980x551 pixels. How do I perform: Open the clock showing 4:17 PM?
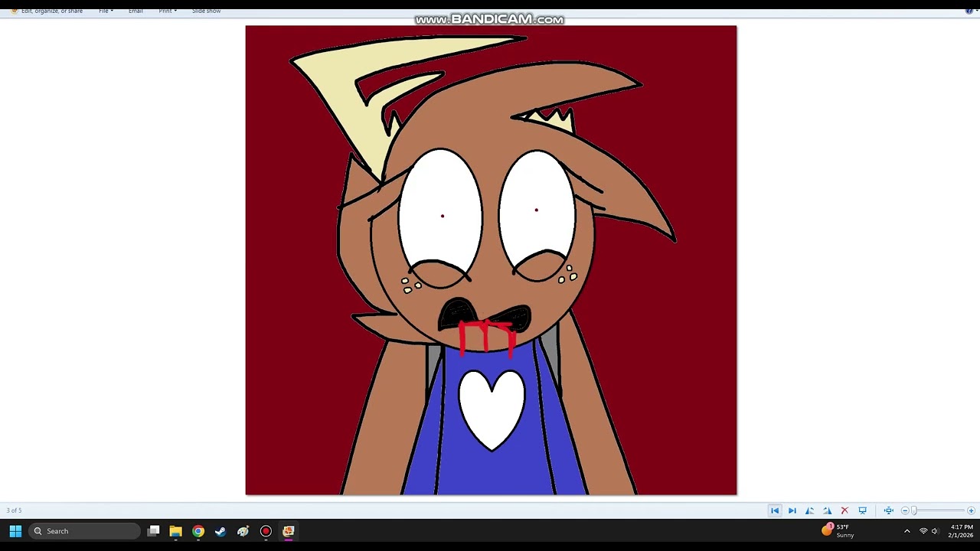click(961, 531)
